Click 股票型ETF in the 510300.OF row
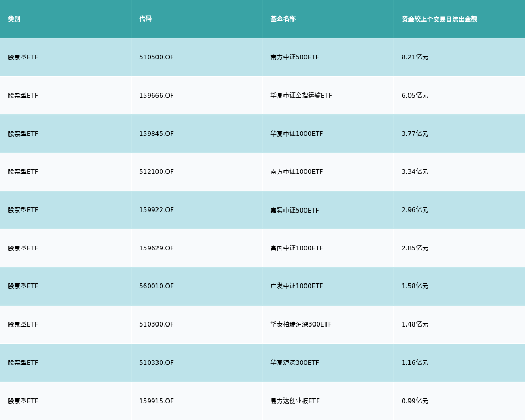This screenshot has height=420, width=525. point(23,324)
